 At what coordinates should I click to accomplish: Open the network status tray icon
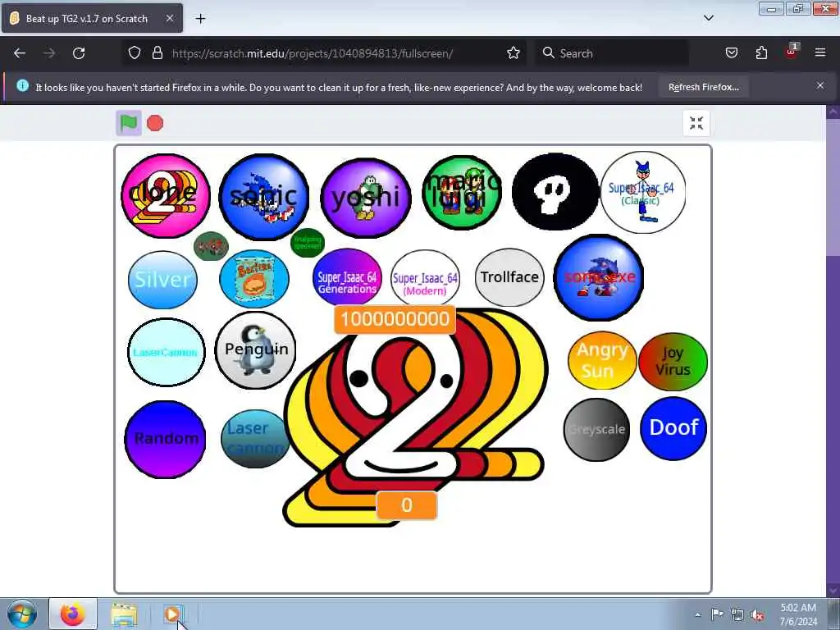tap(737, 615)
